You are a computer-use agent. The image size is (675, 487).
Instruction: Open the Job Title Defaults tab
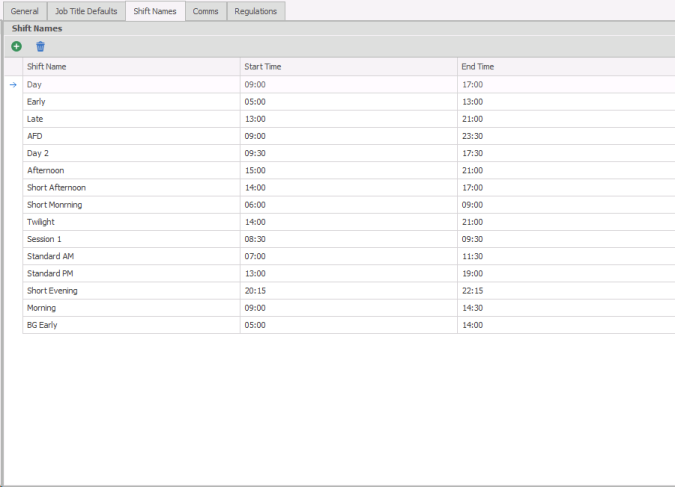pos(86,11)
